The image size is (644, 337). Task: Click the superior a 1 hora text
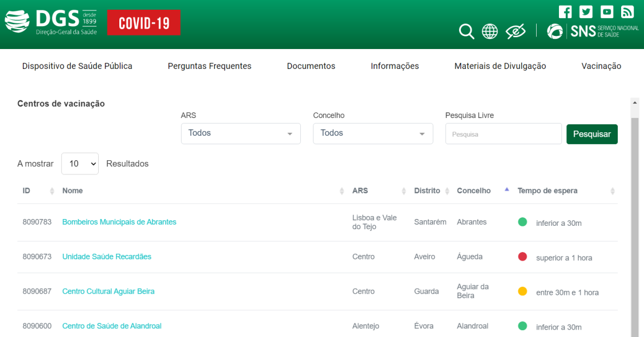click(x=564, y=258)
